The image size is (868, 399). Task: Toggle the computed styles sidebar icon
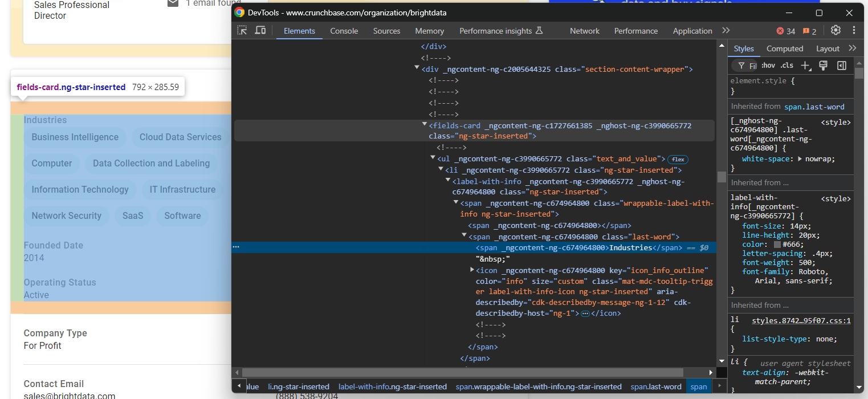click(x=841, y=66)
